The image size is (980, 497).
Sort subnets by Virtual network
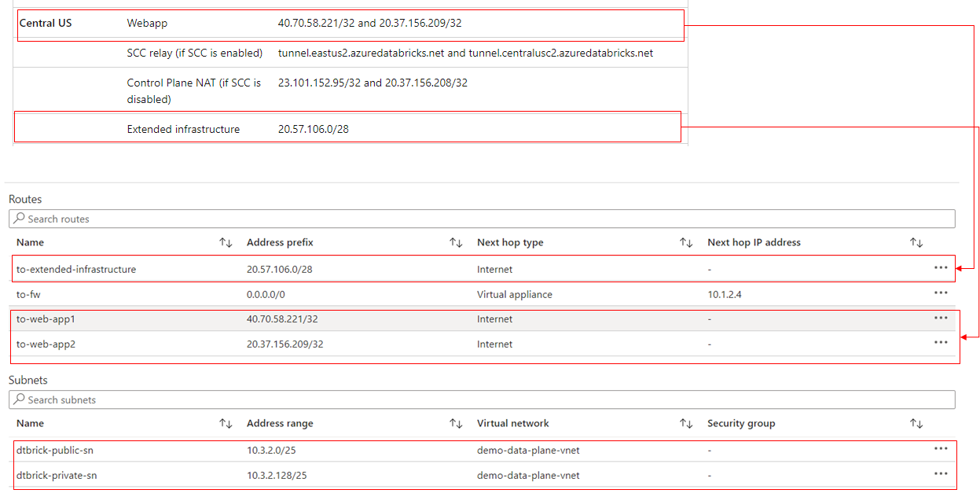pos(686,424)
